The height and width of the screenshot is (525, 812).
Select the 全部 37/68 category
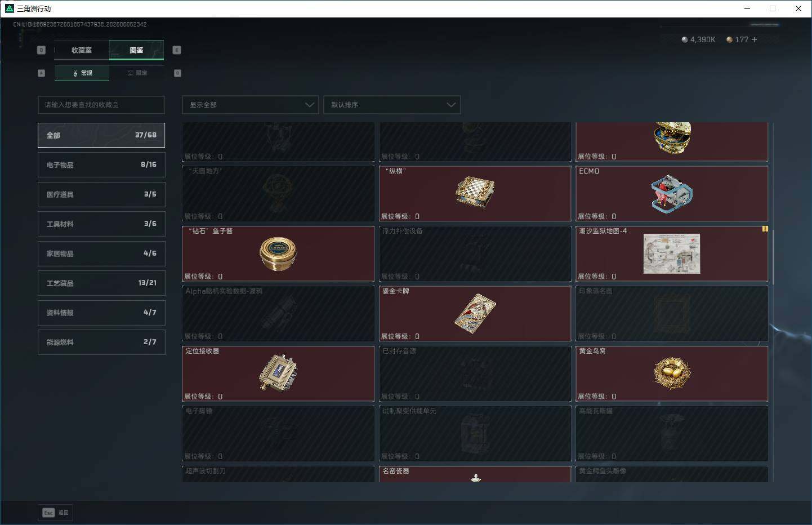click(101, 135)
